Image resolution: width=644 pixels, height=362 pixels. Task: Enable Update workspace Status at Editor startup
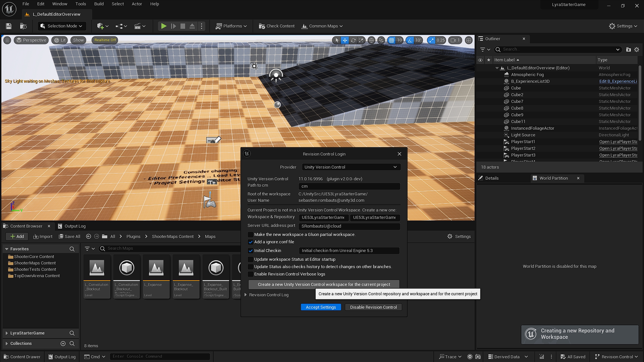[251, 259]
